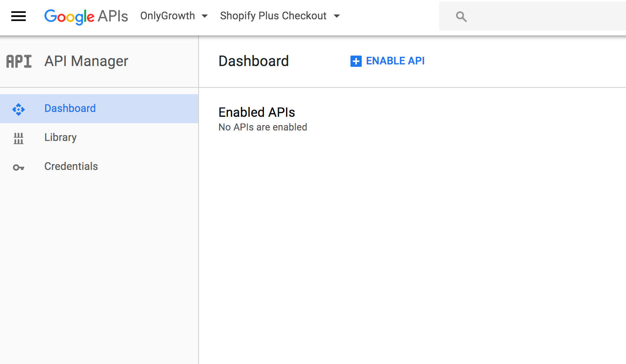
Task: Click the Google APIs logo
Action: pos(86,16)
